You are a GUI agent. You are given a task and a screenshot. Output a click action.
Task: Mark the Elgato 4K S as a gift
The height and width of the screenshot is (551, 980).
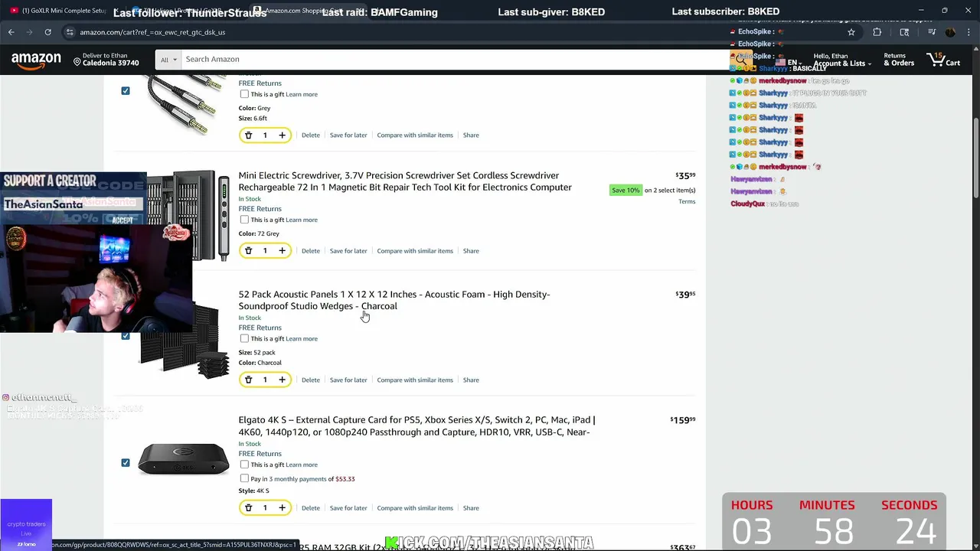[x=244, y=465]
